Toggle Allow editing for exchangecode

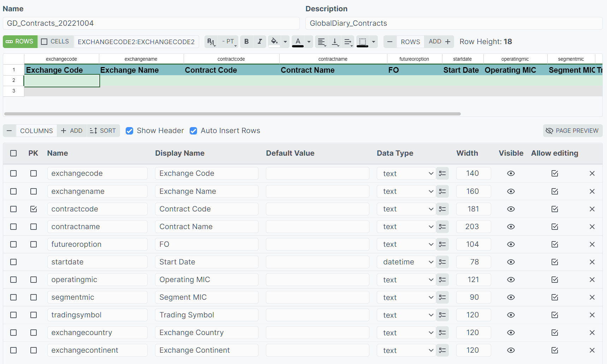coord(555,173)
